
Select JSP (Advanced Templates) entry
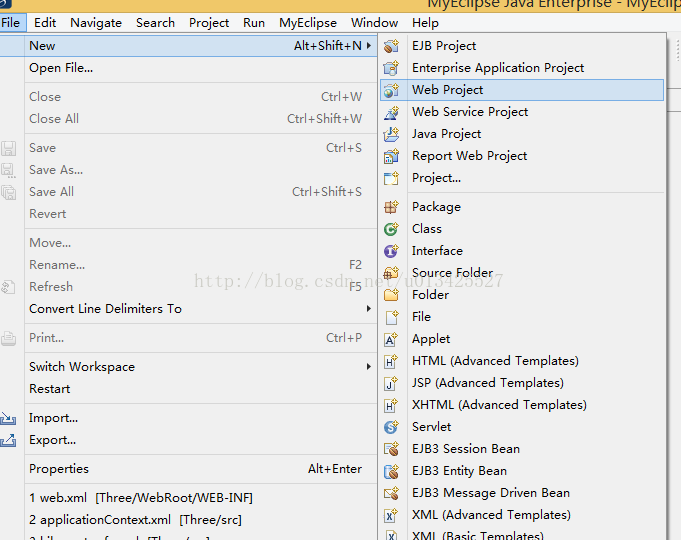click(487, 383)
